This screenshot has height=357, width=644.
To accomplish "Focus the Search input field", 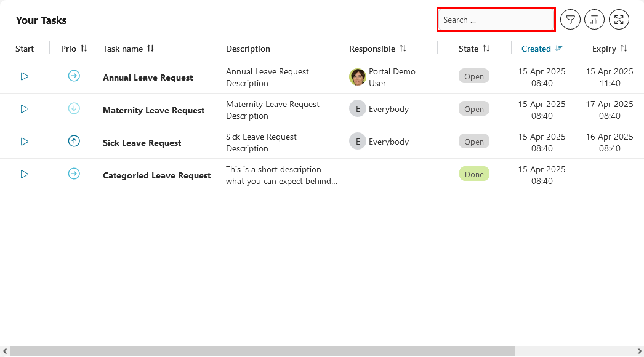I will click(496, 20).
